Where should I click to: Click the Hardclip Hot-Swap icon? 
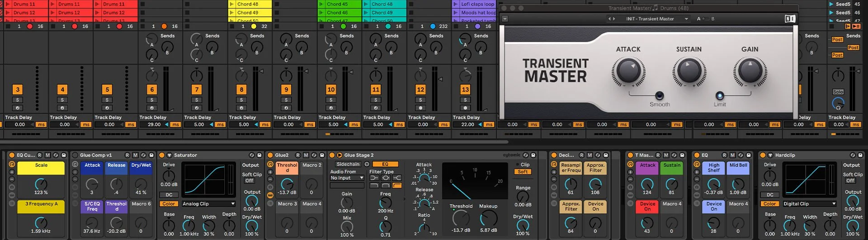tap(853, 155)
